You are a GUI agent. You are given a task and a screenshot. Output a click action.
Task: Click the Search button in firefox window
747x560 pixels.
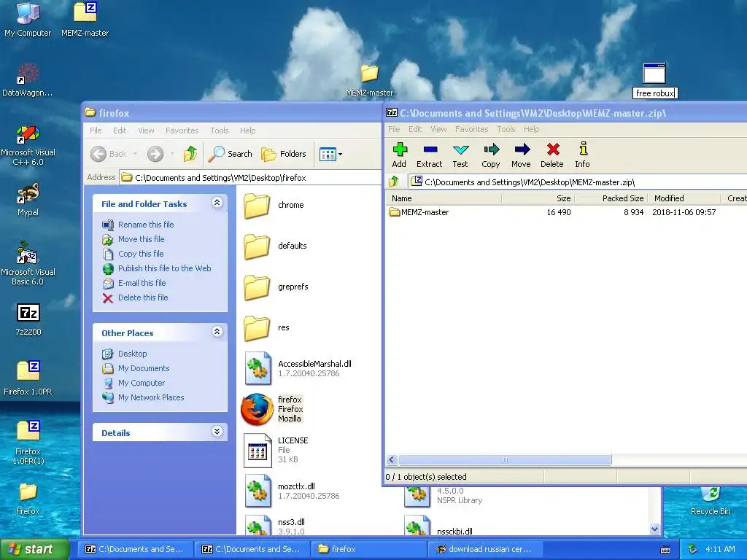(x=231, y=154)
